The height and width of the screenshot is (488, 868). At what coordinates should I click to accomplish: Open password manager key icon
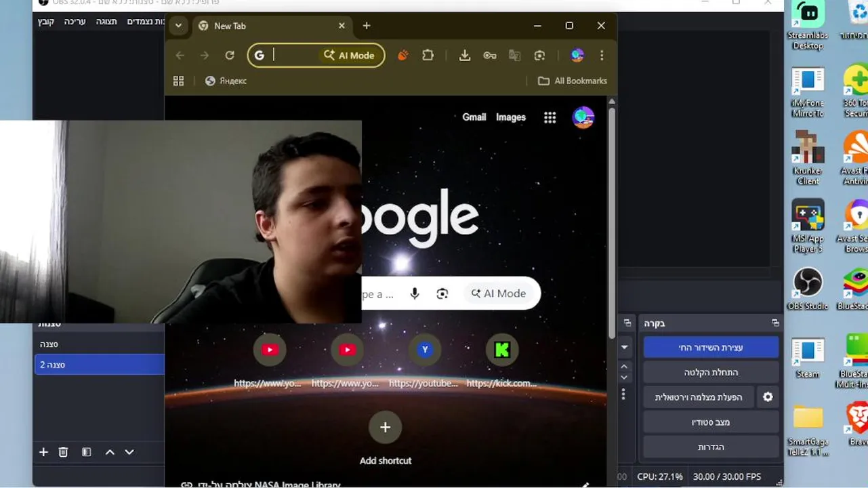(489, 56)
